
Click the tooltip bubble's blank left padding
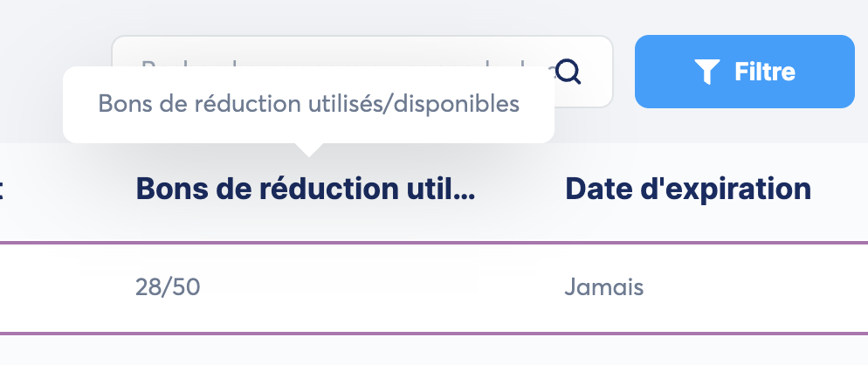point(79,104)
